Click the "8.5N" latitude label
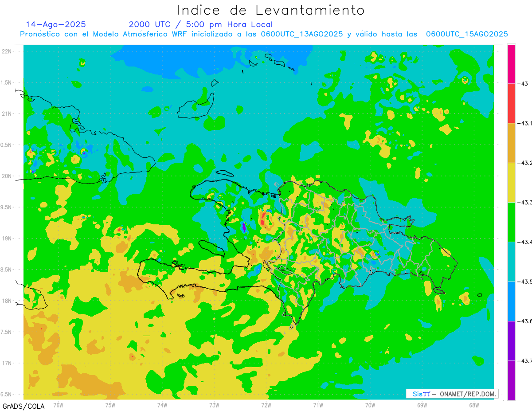 6,270
